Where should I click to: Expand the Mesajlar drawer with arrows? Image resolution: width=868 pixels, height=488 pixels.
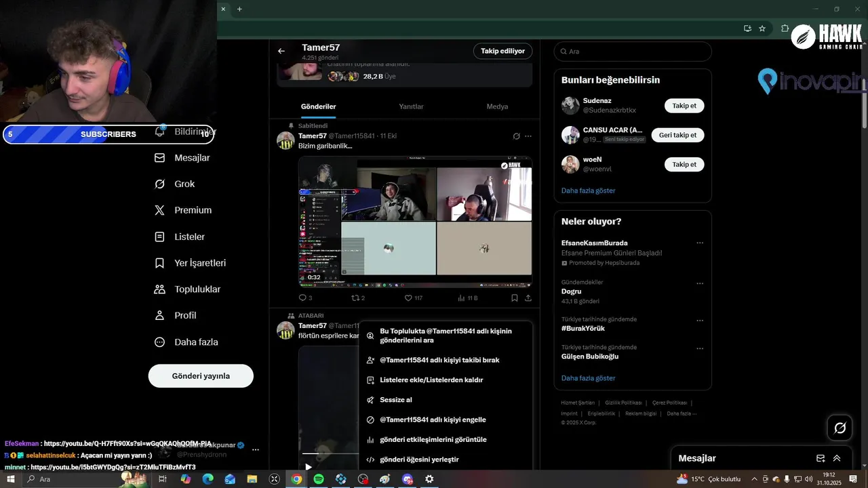[837, 458]
